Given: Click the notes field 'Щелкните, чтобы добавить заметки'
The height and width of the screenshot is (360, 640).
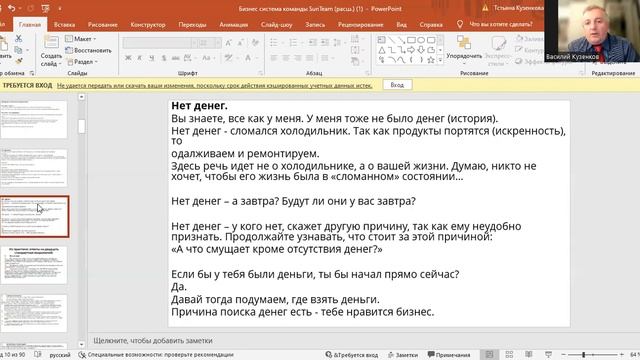Looking at the screenshot, I should (153, 340).
